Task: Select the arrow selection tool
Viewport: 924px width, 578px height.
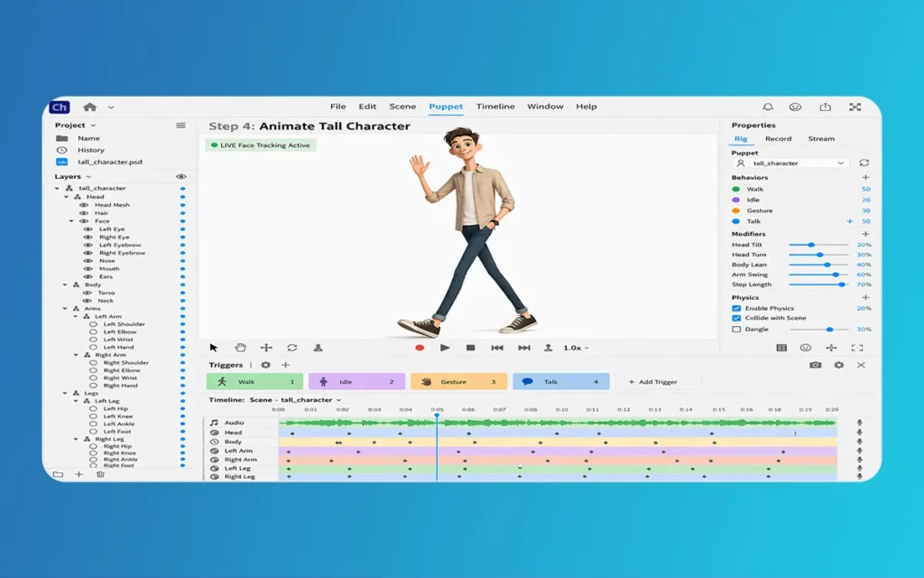Action: coord(214,348)
